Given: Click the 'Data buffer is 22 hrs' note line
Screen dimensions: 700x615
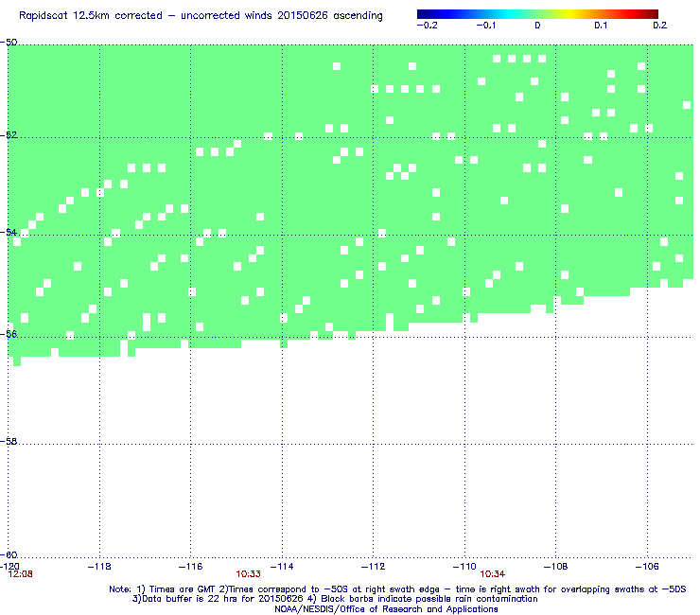Looking at the screenshot, I should point(335,599).
